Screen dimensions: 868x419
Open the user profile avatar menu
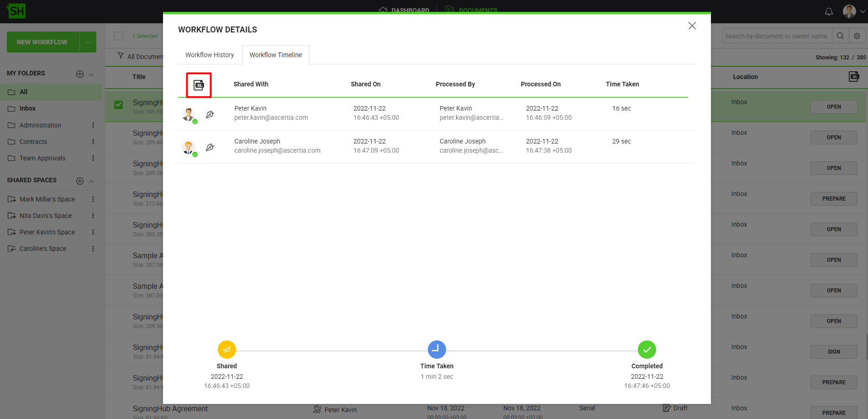(849, 11)
